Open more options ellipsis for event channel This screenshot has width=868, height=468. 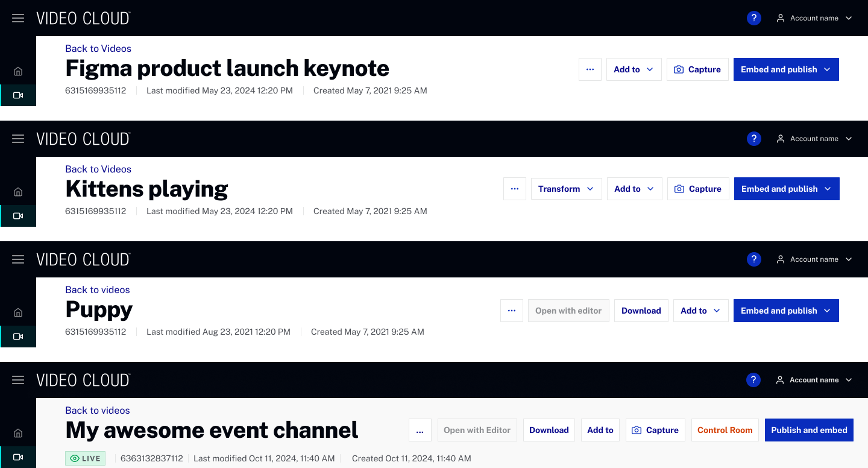coord(420,430)
